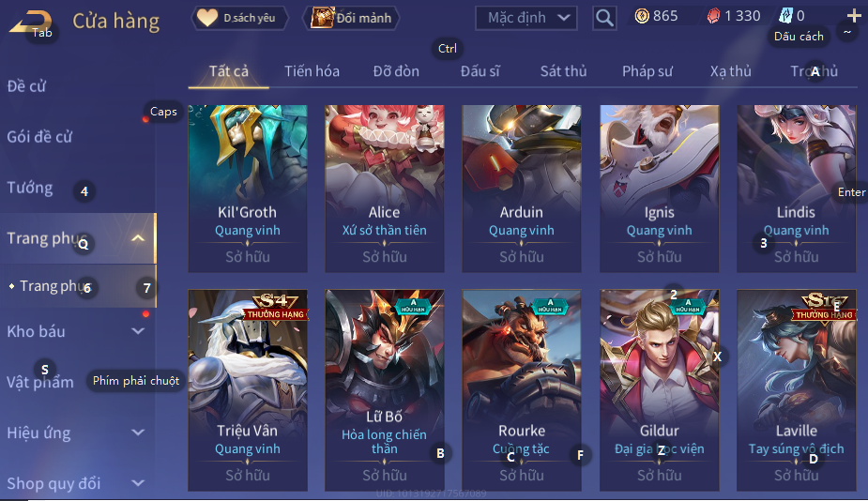Open the search magnifier icon
The image size is (868, 501).
tap(604, 18)
